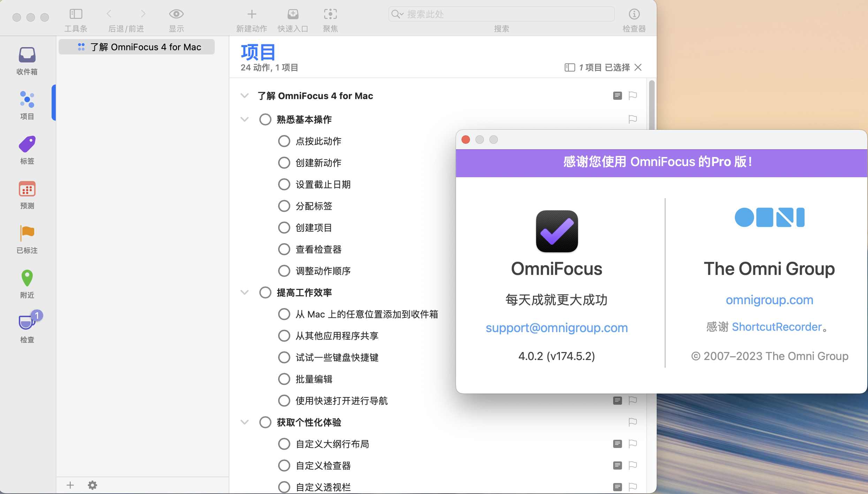Screen dimensions: 868x494
Task: Open the 快速入口 quick entry
Action: pos(293,14)
